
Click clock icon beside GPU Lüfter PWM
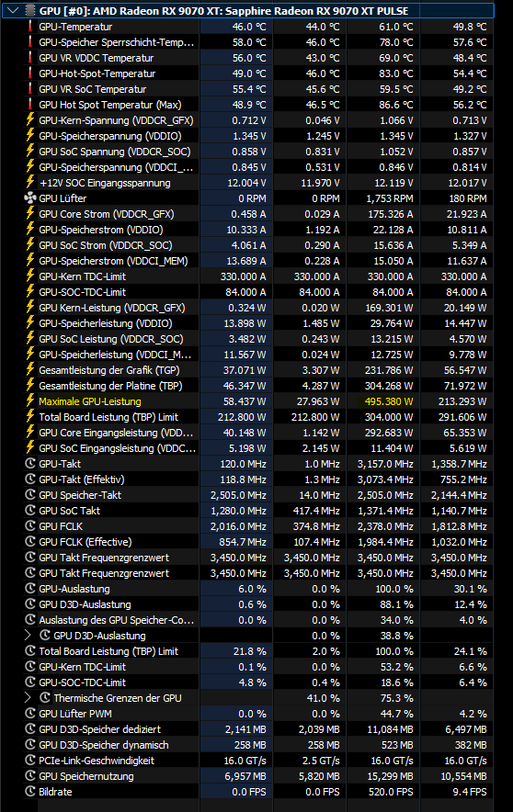[30, 713]
